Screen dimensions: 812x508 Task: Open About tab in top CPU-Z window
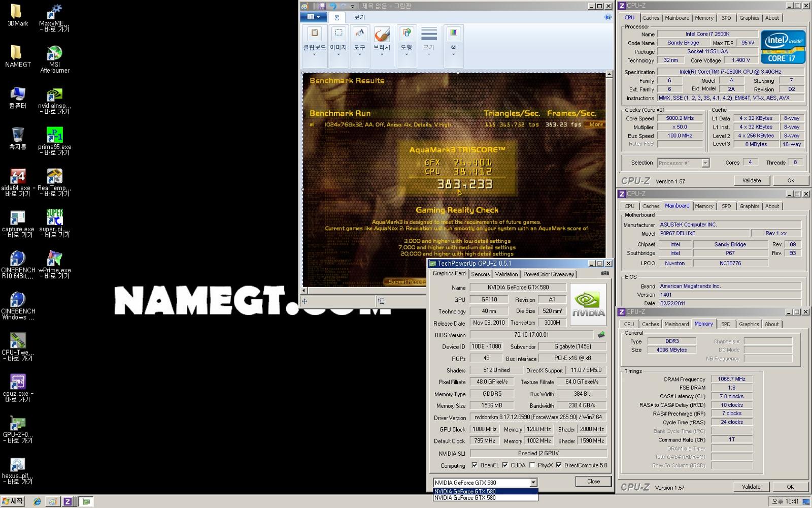[772, 18]
